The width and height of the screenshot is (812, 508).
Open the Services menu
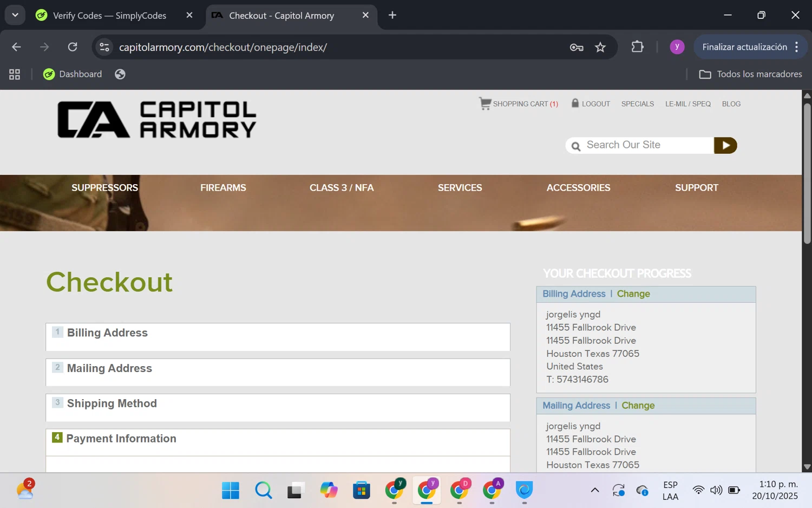point(460,188)
